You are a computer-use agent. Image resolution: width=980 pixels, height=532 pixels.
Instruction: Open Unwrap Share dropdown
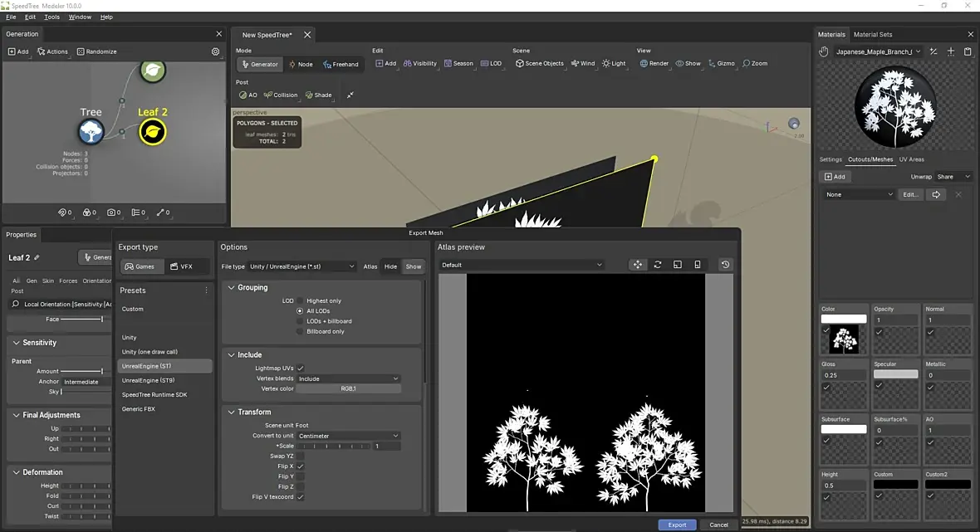(x=953, y=177)
